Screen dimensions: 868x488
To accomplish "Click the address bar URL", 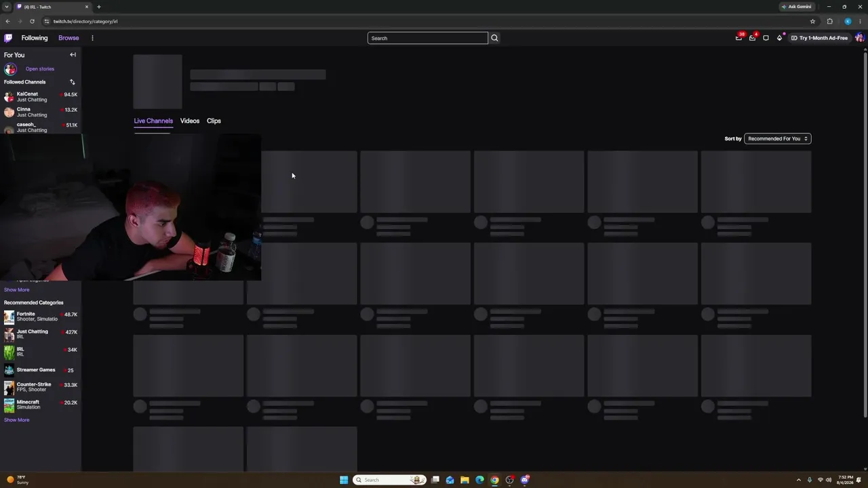I will point(85,21).
